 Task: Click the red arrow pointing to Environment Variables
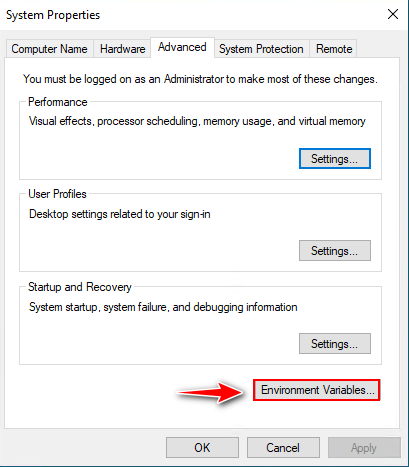point(211,393)
